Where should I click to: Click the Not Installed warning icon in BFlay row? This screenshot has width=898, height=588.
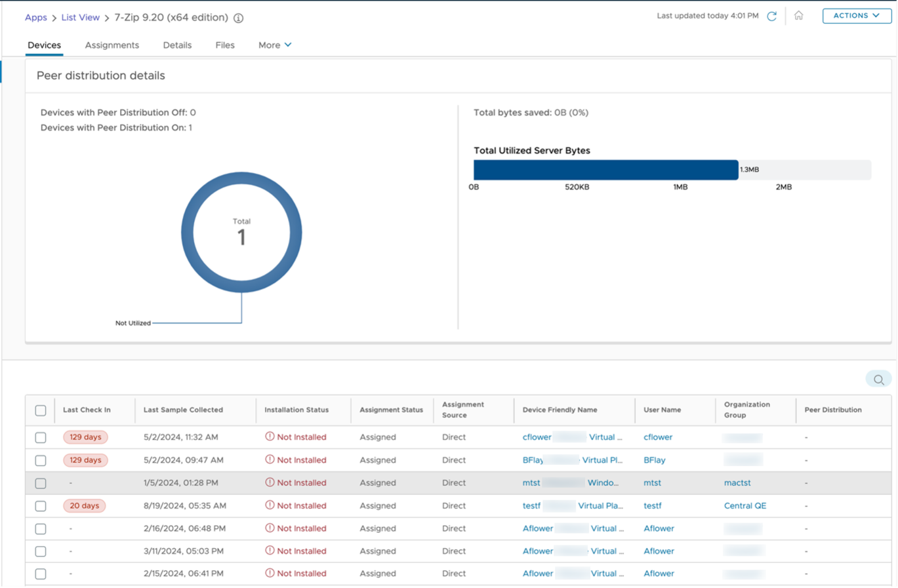[x=270, y=460]
